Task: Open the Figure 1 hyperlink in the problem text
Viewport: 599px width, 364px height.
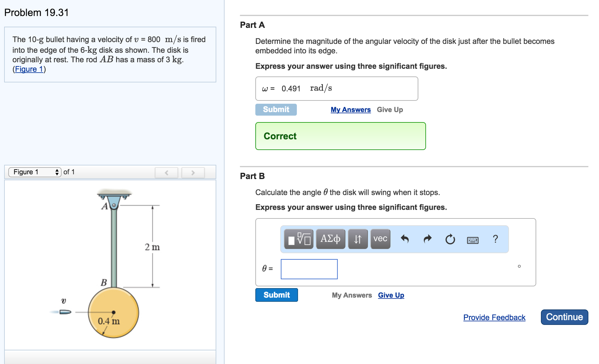Action: [x=29, y=69]
